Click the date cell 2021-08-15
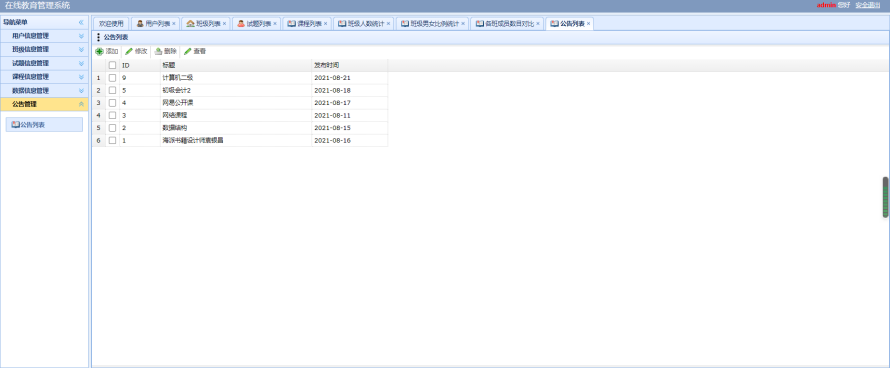This screenshot has height=368, width=890. [350, 128]
